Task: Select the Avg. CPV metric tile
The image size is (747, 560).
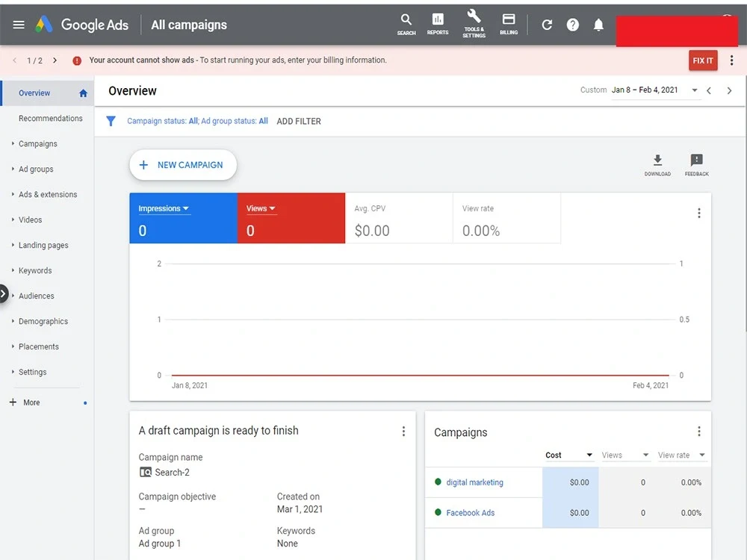Action: [399, 218]
